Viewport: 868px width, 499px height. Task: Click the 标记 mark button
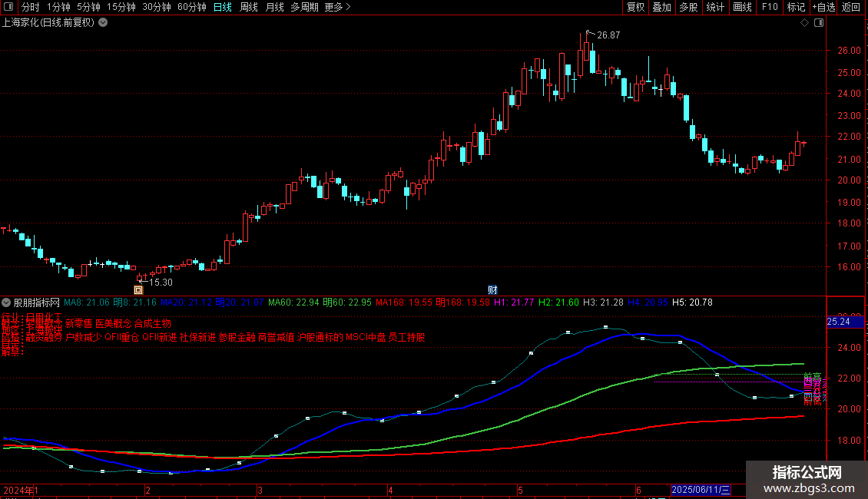point(796,7)
